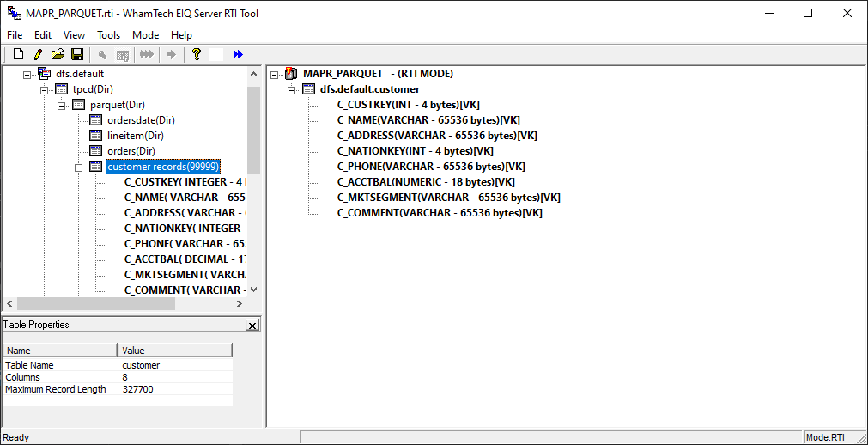Image resolution: width=868 pixels, height=445 pixels.
Task: Click the Name column header
Action: [x=60, y=351]
